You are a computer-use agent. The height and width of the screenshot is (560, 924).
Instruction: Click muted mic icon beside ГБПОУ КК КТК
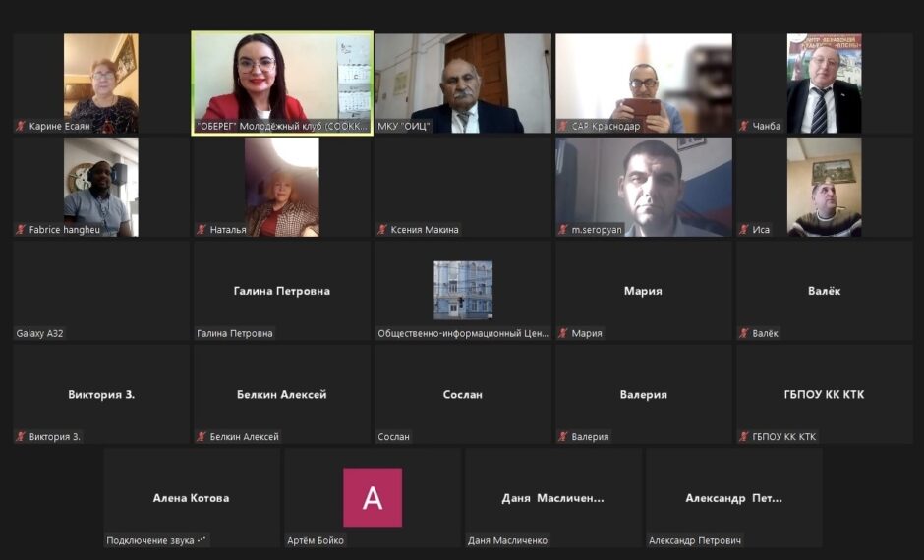click(744, 437)
